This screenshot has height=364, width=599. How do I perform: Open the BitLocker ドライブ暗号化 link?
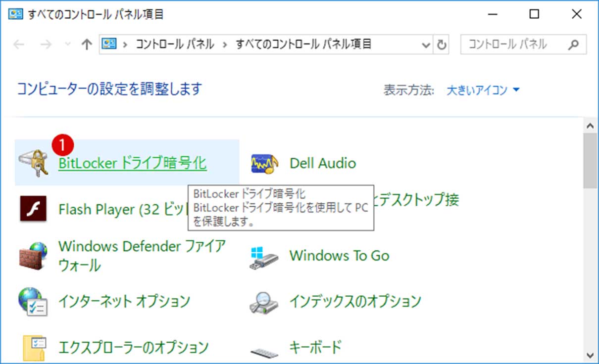pos(133,163)
